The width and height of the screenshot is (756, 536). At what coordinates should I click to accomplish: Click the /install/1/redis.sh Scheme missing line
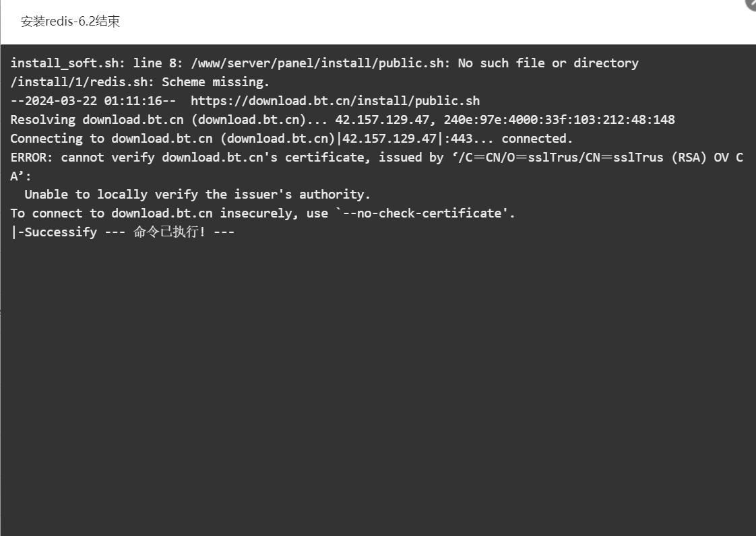tap(140, 82)
